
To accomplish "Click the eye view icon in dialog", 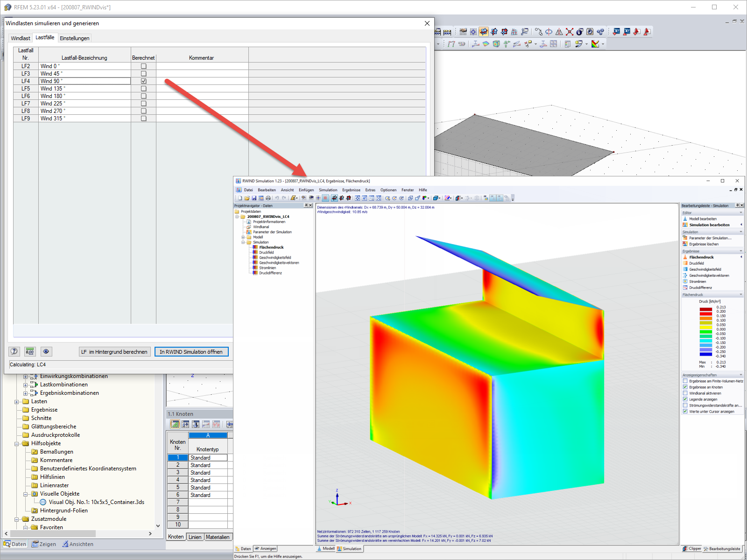I will click(x=46, y=351).
